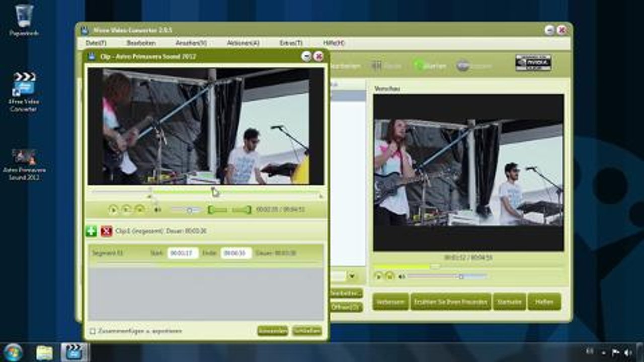Click the second round playback button in Clip window
This screenshot has height=362, width=644.
click(127, 210)
